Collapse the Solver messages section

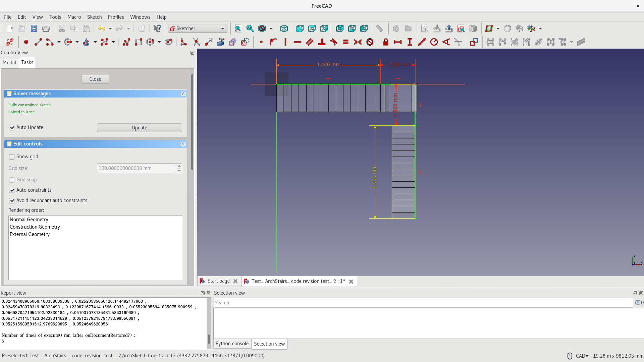click(183, 94)
